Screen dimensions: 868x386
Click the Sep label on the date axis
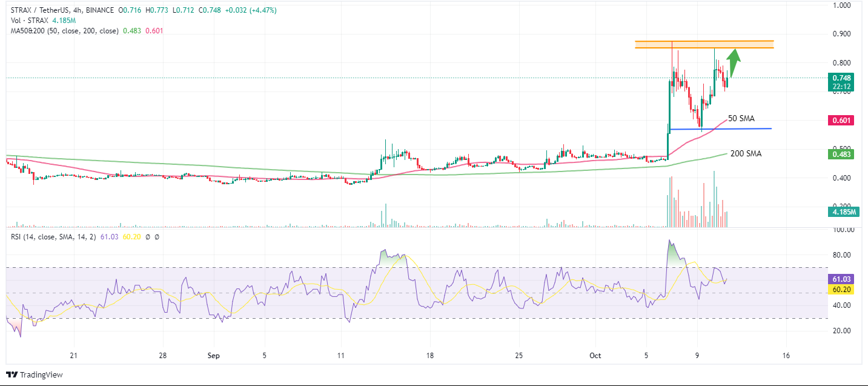213,355
